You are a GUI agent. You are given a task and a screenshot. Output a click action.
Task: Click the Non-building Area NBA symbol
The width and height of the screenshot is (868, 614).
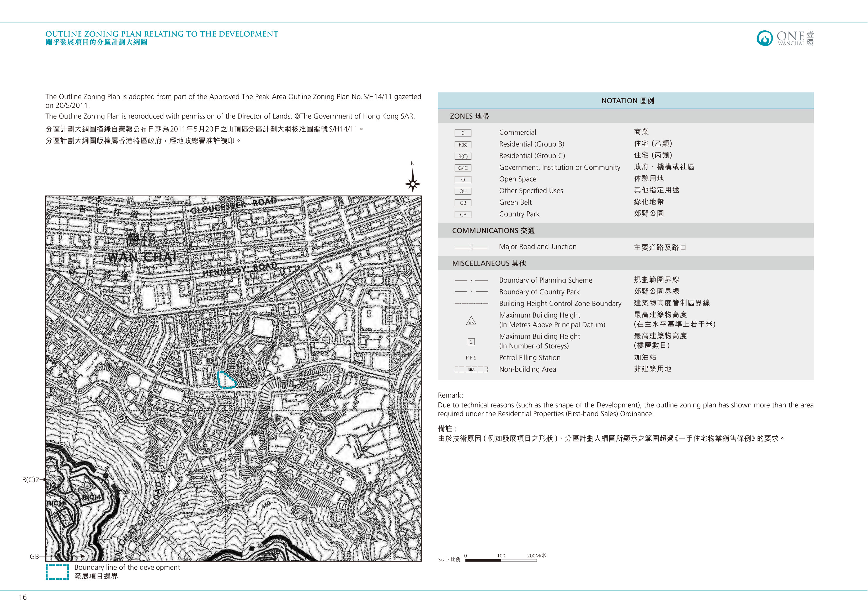[x=471, y=370]
